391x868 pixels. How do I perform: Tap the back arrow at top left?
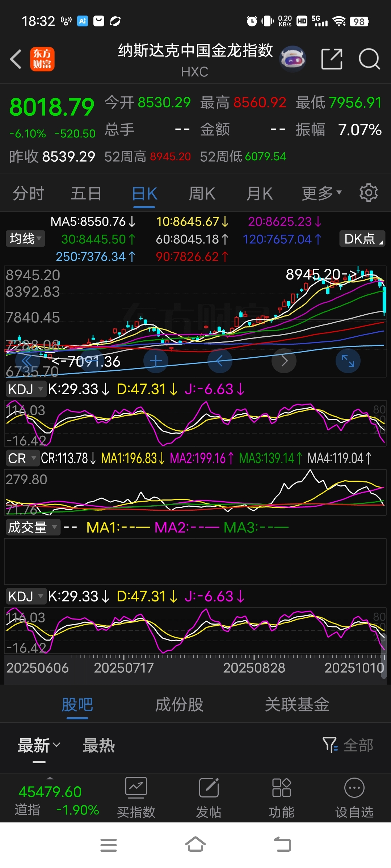tap(16, 59)
